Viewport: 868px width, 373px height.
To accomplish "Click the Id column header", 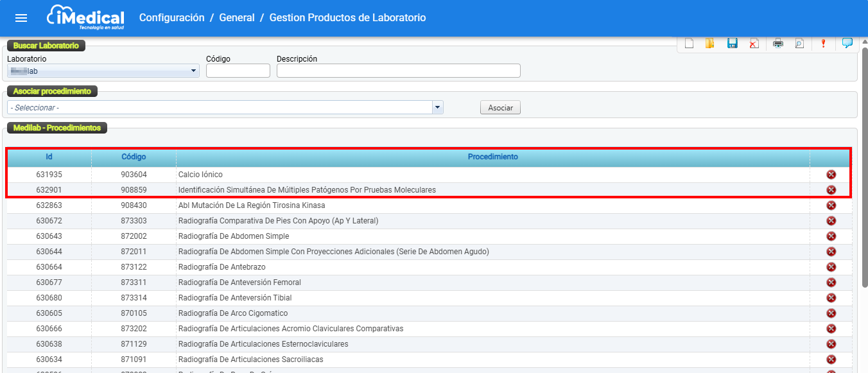I will click(49, 157).
